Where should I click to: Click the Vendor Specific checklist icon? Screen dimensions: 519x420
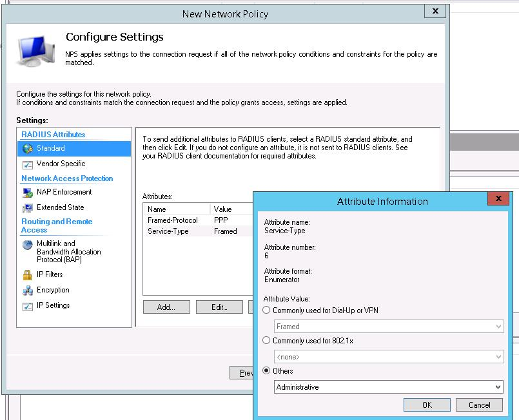27,164
